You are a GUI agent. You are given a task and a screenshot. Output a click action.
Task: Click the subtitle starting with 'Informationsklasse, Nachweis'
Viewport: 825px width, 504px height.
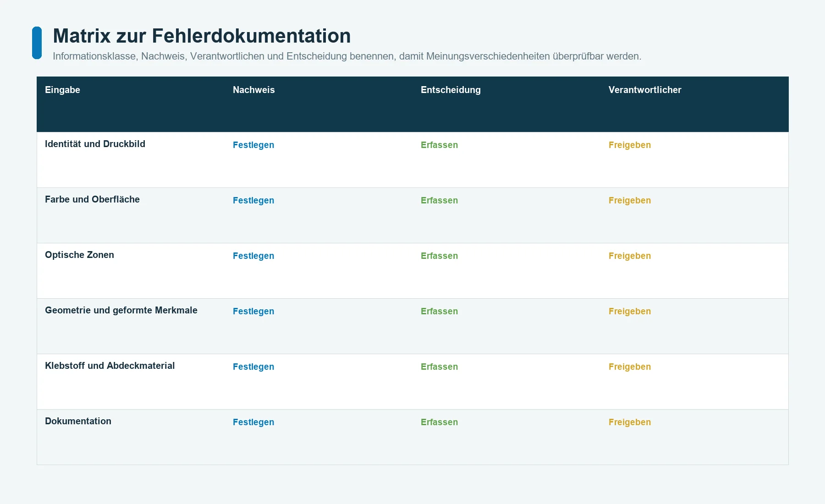pyautogui.click(x=347, y=56)
